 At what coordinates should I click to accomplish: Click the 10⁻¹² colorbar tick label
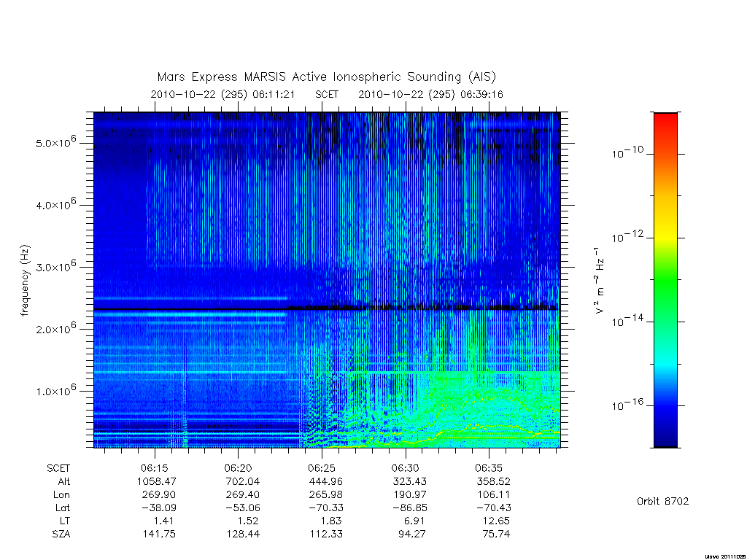pos(627,237)
